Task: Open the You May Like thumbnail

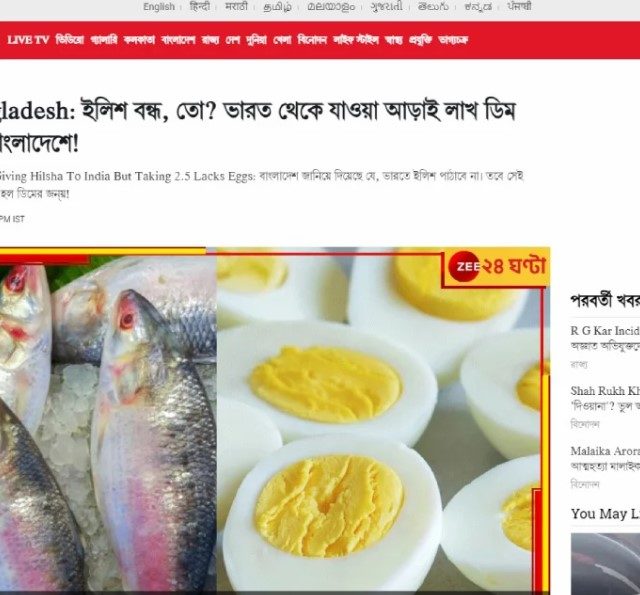Action: coord(605,564)
